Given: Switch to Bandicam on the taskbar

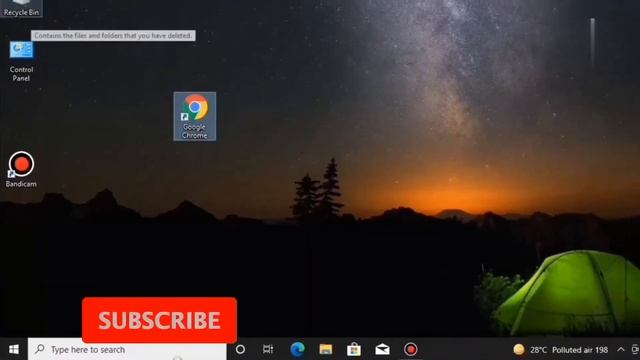Looking at the screenshot, I should [411, 349].
